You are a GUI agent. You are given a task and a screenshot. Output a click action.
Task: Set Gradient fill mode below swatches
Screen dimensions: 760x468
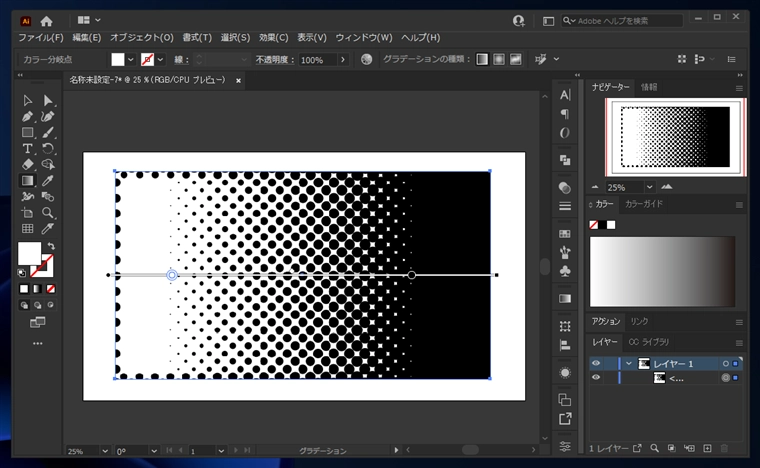(x=37, y=289)
